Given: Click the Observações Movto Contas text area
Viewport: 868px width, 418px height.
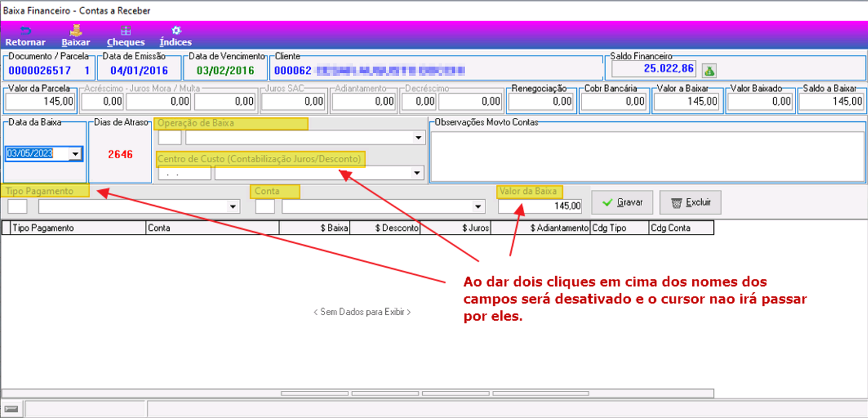Looking at the screenshot, I should (647, 156).
